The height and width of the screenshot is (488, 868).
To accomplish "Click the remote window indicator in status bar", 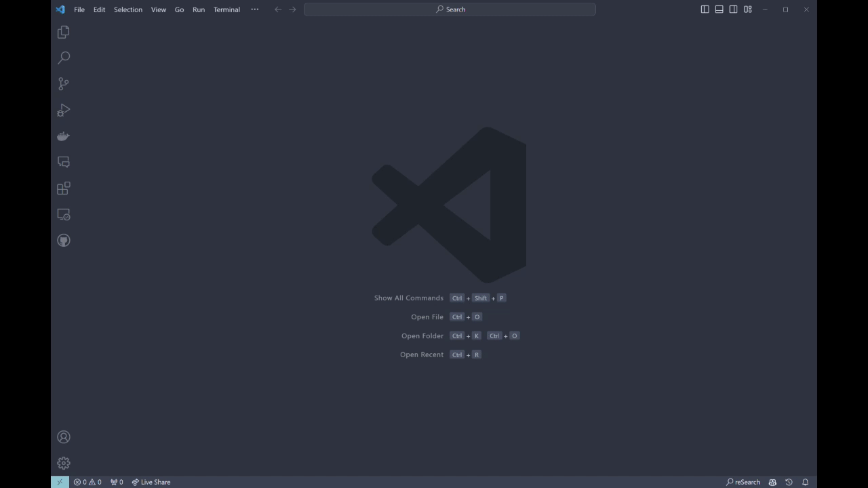I will click(x=60, y=482).
